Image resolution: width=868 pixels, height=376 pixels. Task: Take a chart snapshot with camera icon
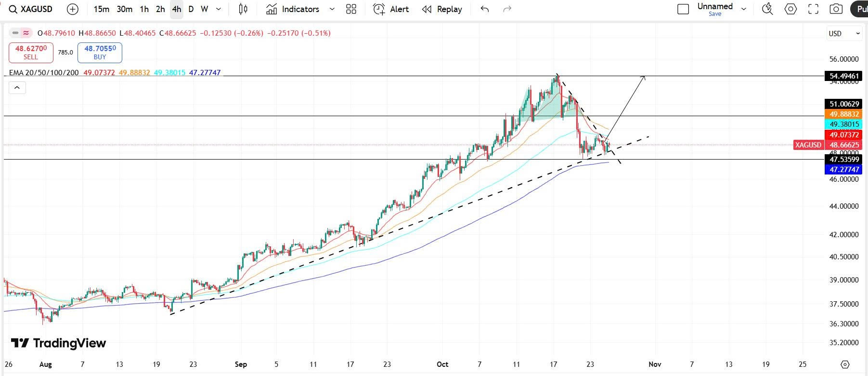(836, 9)
